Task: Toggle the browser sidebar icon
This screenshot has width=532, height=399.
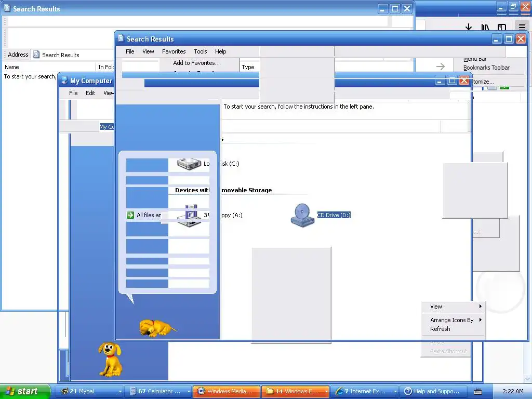Action: tap(502, 27)
